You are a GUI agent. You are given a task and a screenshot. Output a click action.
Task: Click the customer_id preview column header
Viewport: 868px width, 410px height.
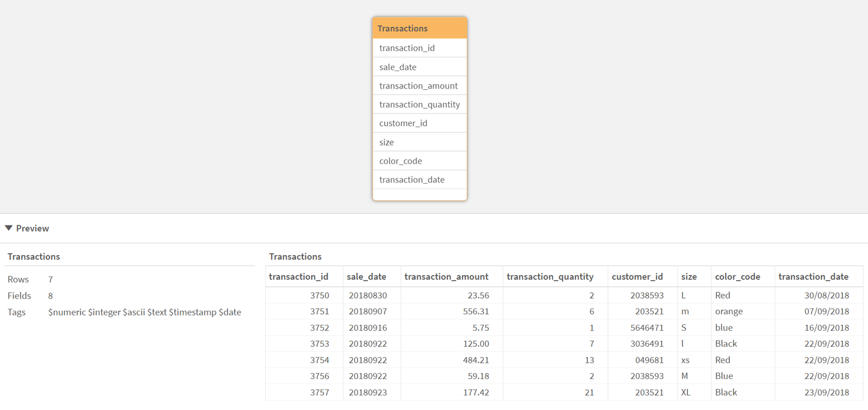637,276
